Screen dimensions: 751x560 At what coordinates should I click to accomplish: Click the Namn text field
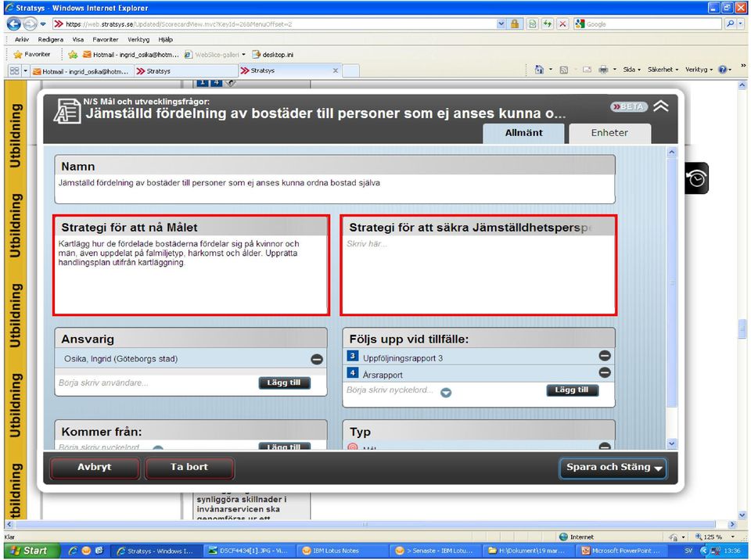(x=334, y=189)
